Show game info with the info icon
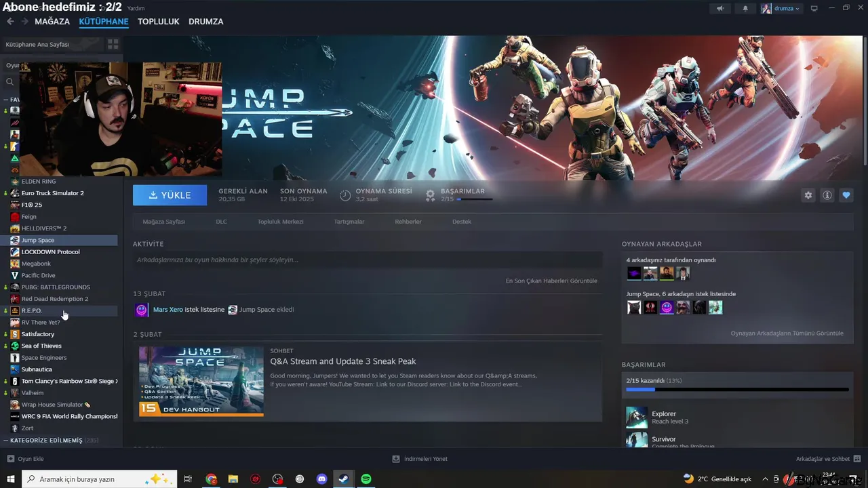Image resolution: width=868 pixels, height=488 pixels. coord(827,195)
